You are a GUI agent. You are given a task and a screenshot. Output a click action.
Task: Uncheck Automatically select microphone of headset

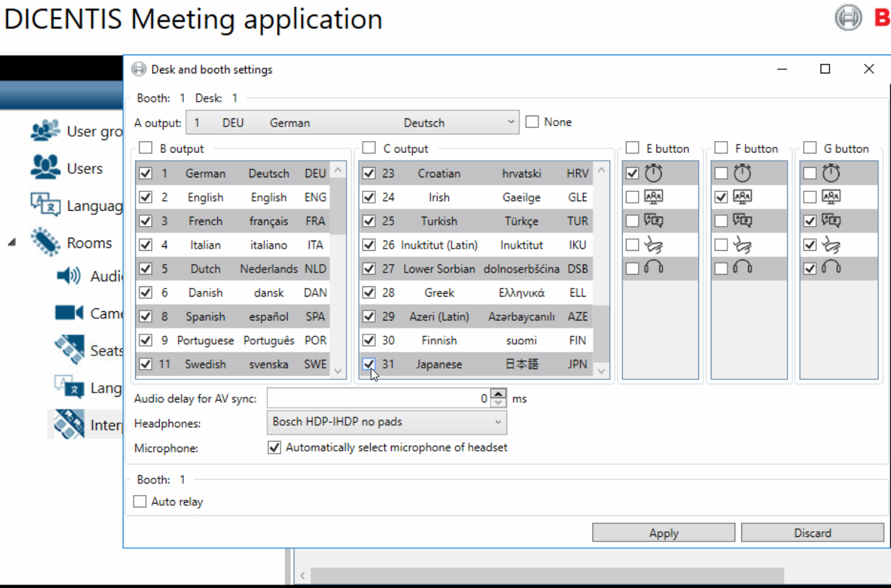(274, 448)
